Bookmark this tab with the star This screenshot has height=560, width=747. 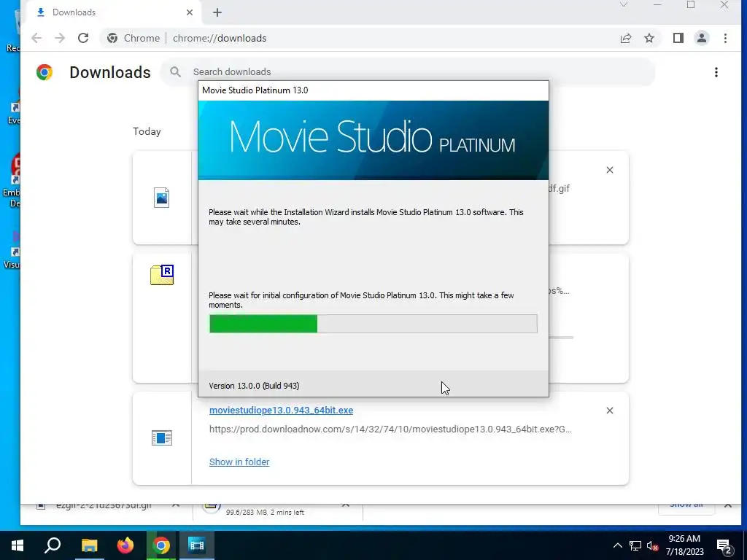[649, 38]
